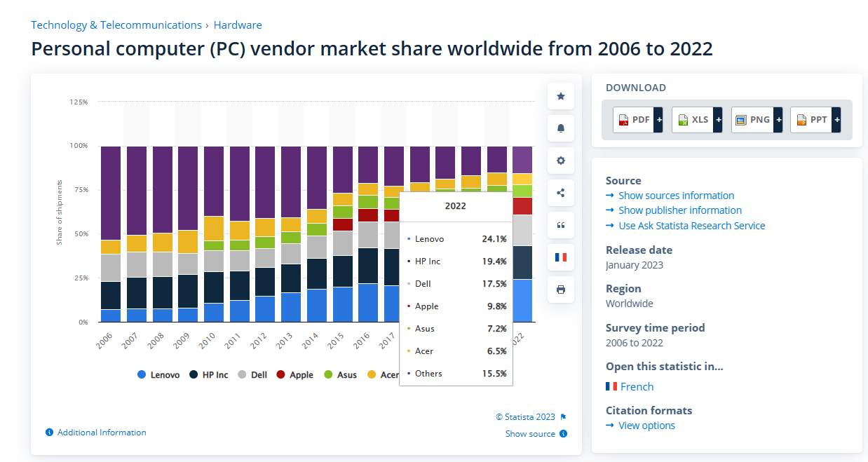This screenshot has width=868, height=462.
Task: Toggle Dell legend entry
Action: pos(252,375)
